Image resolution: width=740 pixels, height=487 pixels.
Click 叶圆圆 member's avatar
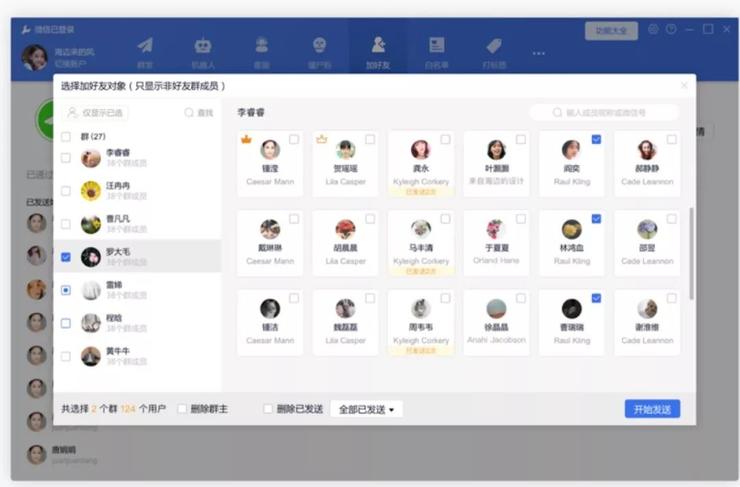point(496,150)
